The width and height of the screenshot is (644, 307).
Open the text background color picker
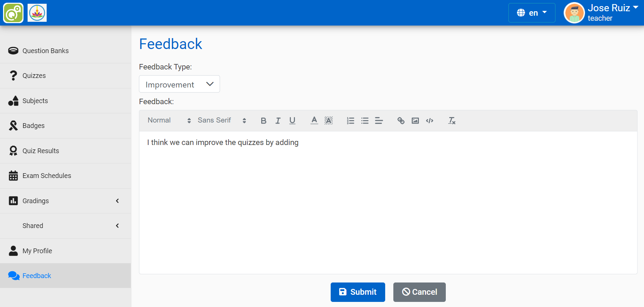(329, 120)
